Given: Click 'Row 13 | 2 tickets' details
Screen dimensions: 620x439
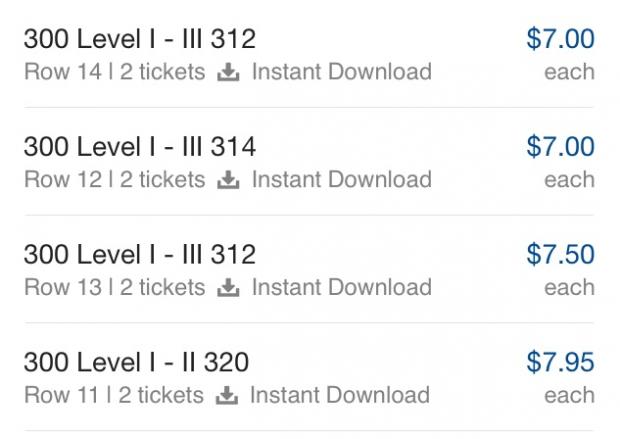Looking at the screenshot, I should 114,288.
